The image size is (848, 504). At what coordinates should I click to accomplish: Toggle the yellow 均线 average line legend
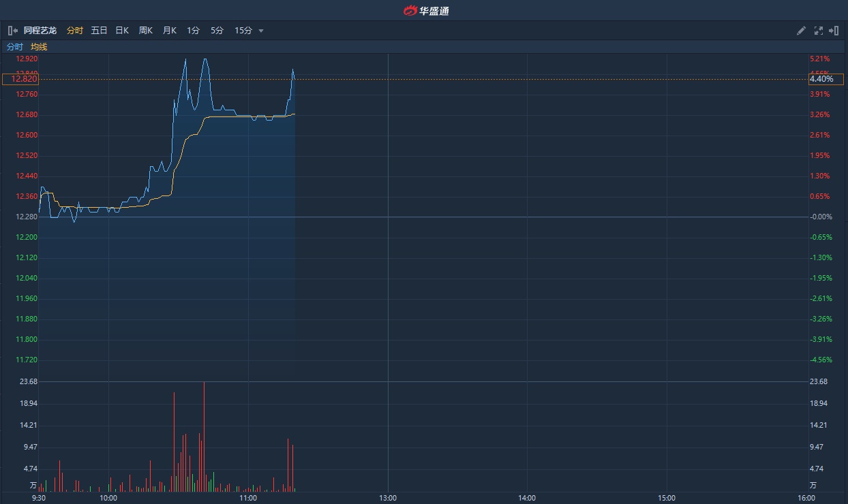pos(39,47)
